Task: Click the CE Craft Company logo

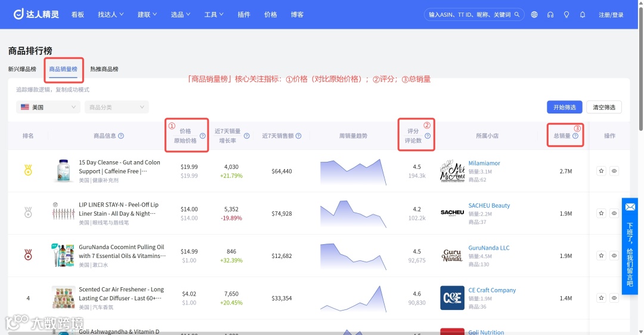Action: pyautogui.click(x=452, y=298)
